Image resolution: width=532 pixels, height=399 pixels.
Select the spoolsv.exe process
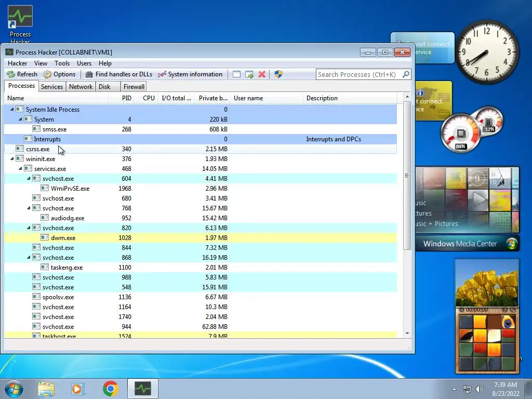201,297
